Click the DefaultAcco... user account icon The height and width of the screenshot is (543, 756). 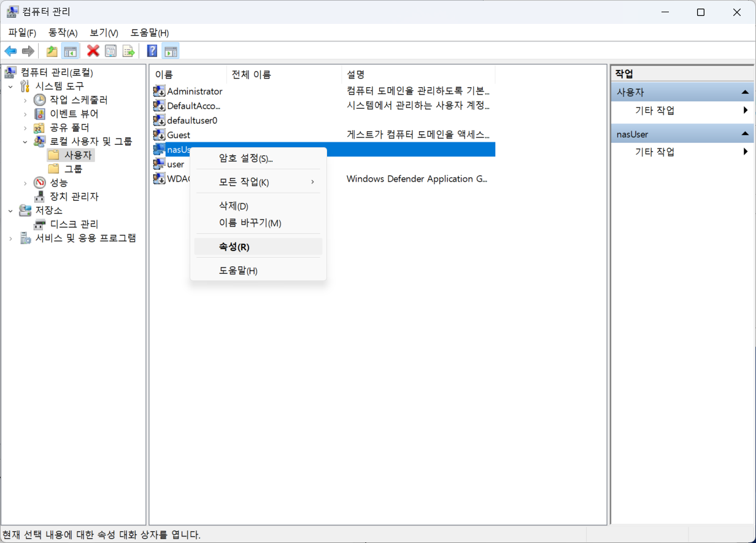point(159,106)
